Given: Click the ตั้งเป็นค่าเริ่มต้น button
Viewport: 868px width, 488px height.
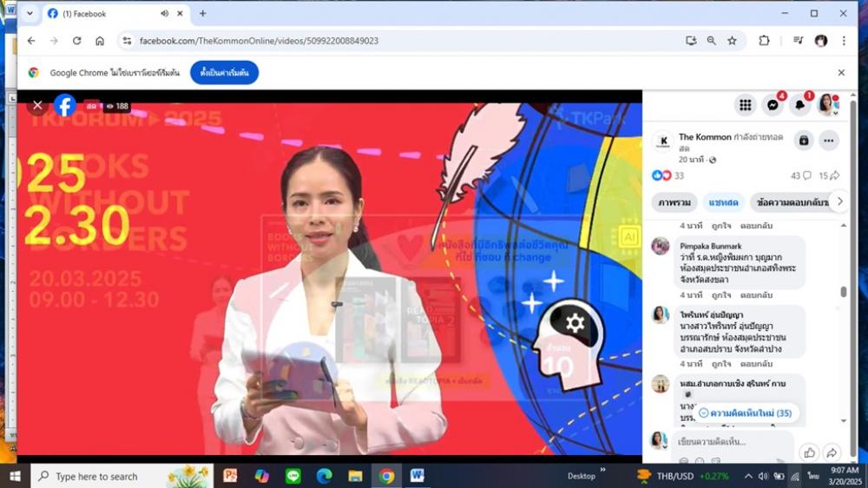Looking at the screenshot, I should (224, 73).
